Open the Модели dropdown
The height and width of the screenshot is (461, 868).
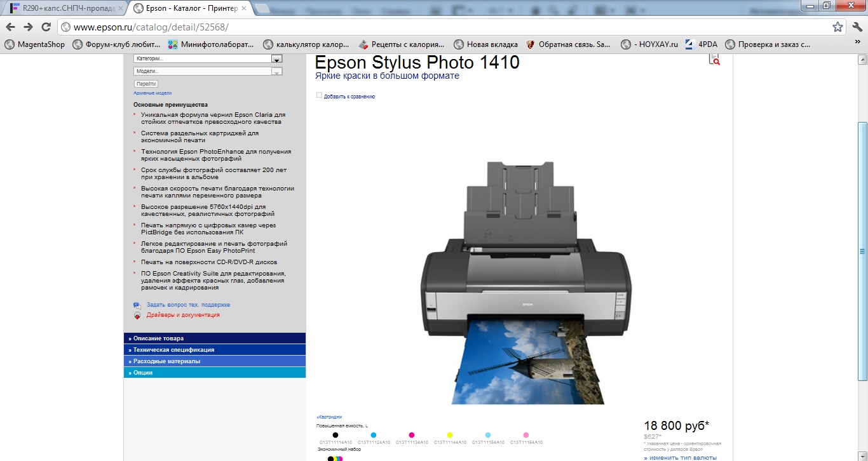(208, 71)
